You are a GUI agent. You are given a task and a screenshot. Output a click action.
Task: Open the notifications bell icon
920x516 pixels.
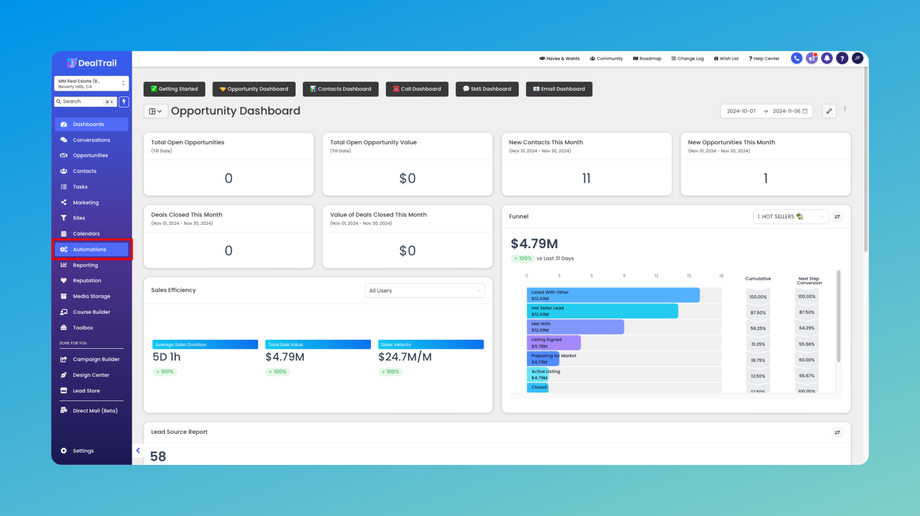[827, 58]
